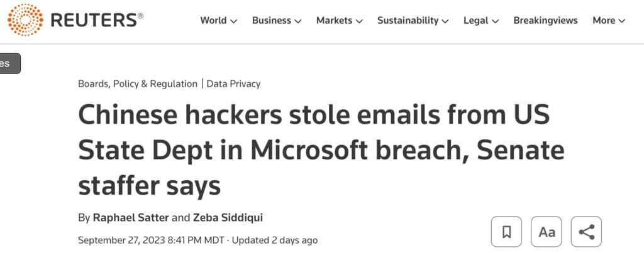Select Legal in the navigation bar
Viewport: 644px width, 253px height.
click(475, 21)
